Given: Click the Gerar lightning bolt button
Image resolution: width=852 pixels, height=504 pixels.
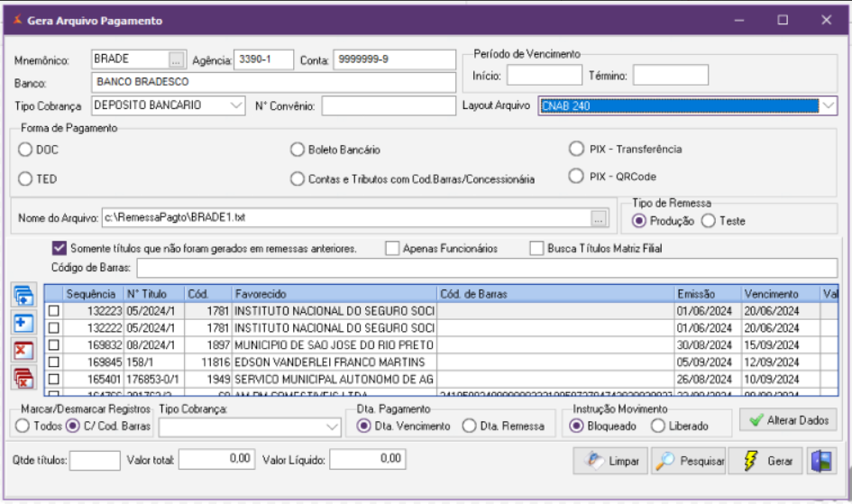Looking at the screenshot, I should (x=767, y=460).
